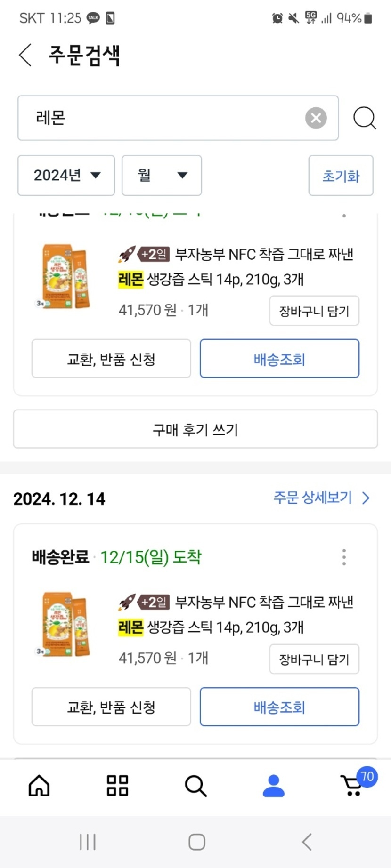Clear the 레몬 search text

point(316,118)
